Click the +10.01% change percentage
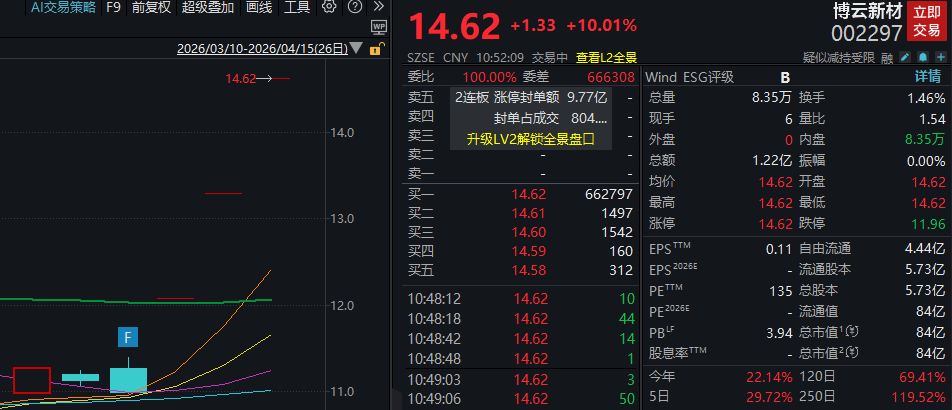952x410 pixels. (601, 26)
